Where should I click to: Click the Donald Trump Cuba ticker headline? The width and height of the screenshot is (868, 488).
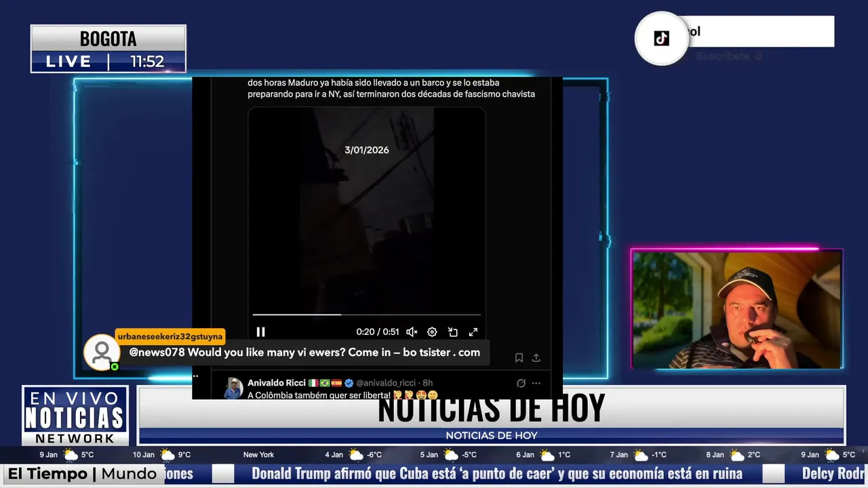(497, 474)
